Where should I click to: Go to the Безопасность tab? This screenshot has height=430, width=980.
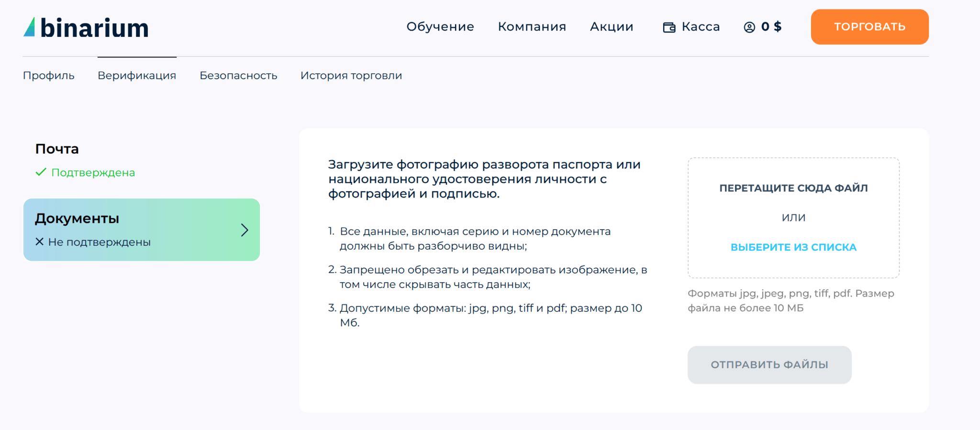(x=238, y=76)
